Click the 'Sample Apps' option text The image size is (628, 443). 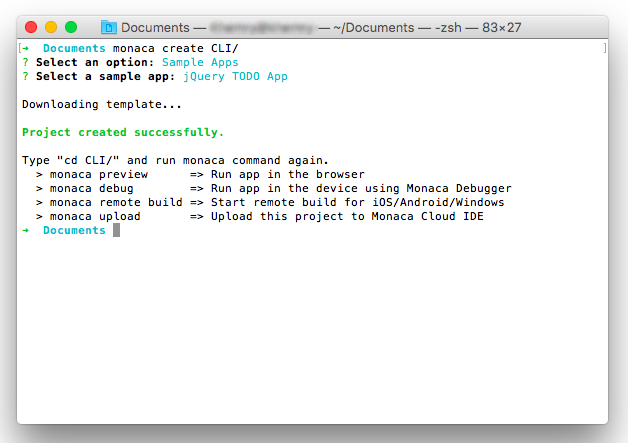point(200,62)
